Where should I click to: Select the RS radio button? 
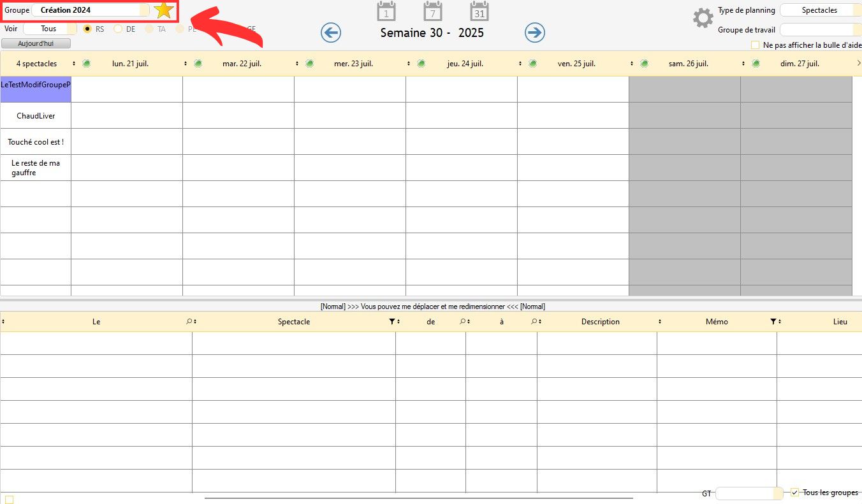(88, 29)
